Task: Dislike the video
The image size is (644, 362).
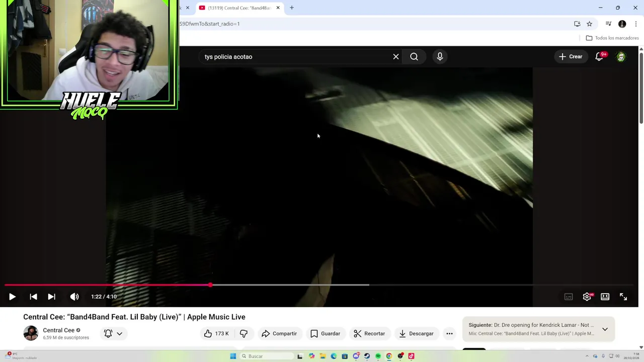Action: [x=244, y=333]
